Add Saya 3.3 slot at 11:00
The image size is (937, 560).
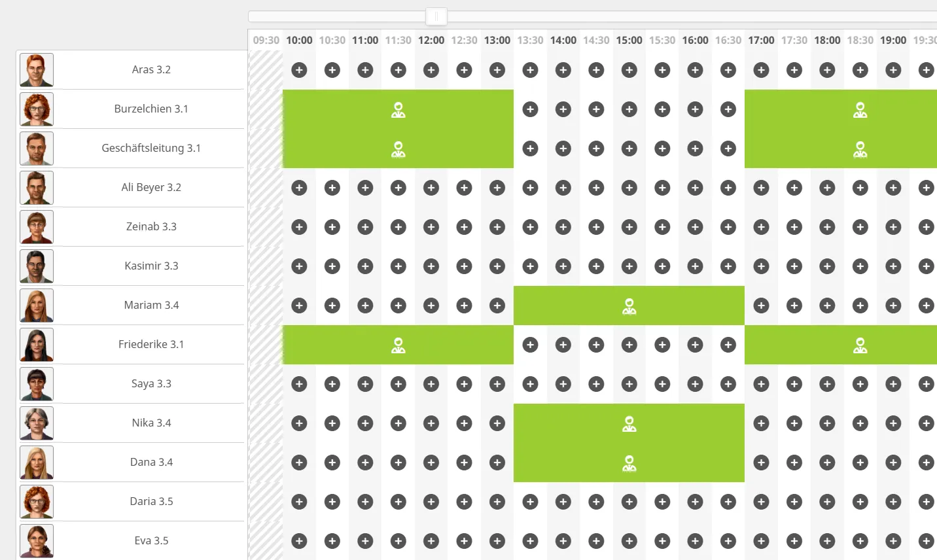365,384
